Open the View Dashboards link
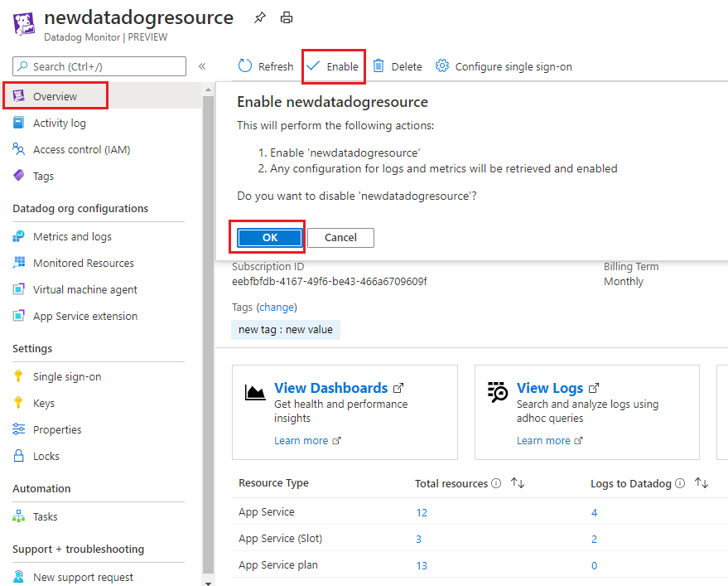The height and width of the screenshot is (586, 728). pyautogui.click(x=330, y=388)
